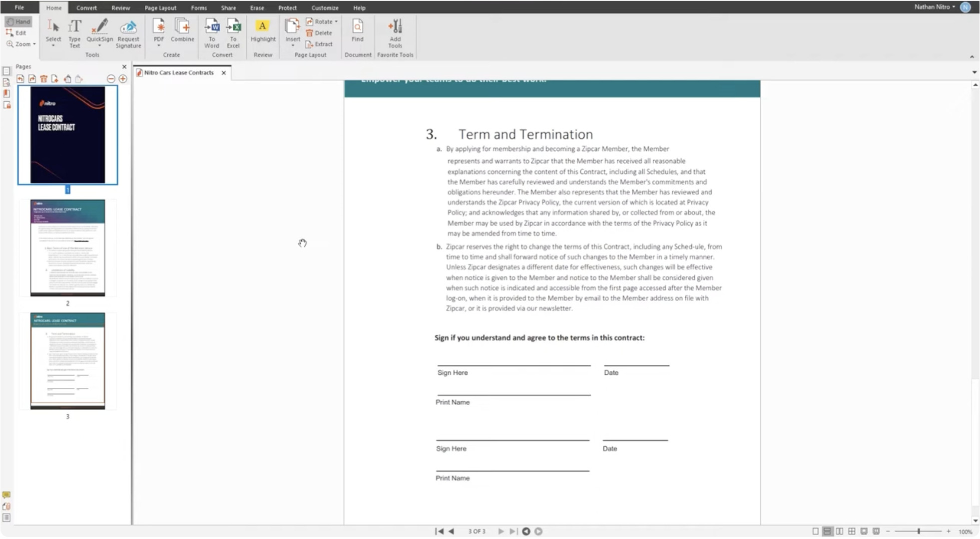
Task: Shrink page thumbnails with minus icon
Action: click(x=111, y=79)
